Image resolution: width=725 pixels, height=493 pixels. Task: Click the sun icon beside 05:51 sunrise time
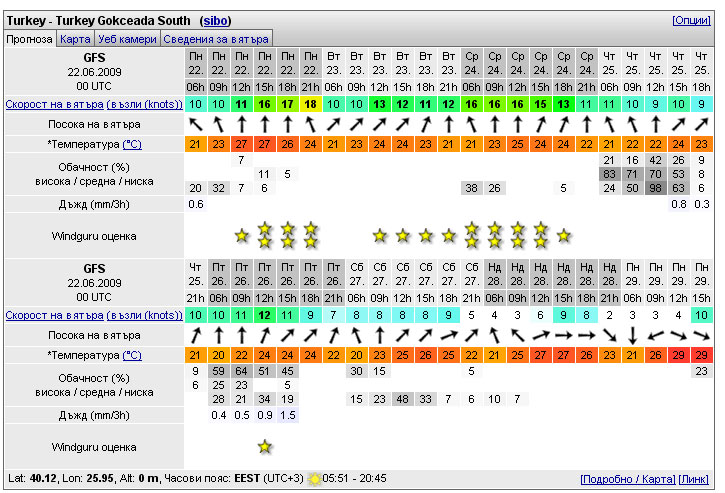pyautogui.click(x=314, y=479)
